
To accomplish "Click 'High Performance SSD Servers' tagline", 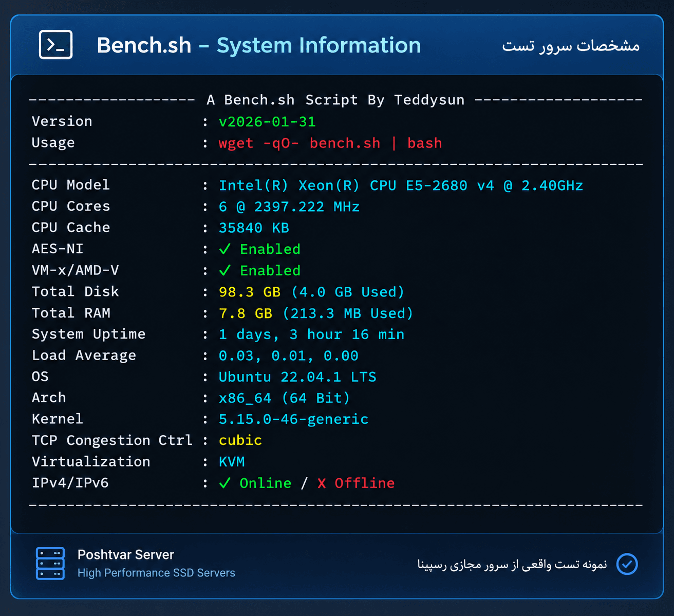I will (156, 573).
